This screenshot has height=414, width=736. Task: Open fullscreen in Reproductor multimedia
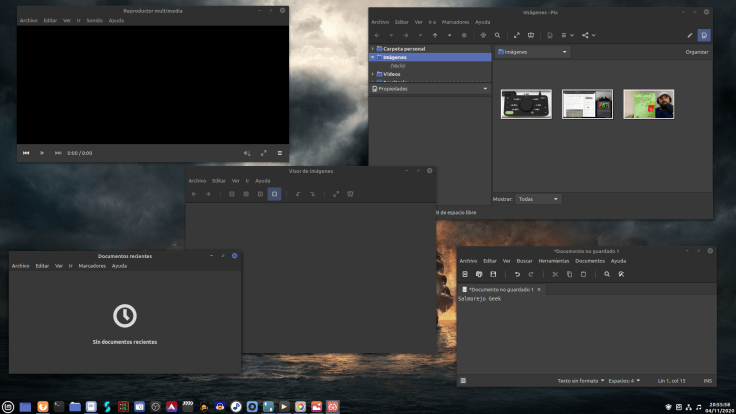264,153
